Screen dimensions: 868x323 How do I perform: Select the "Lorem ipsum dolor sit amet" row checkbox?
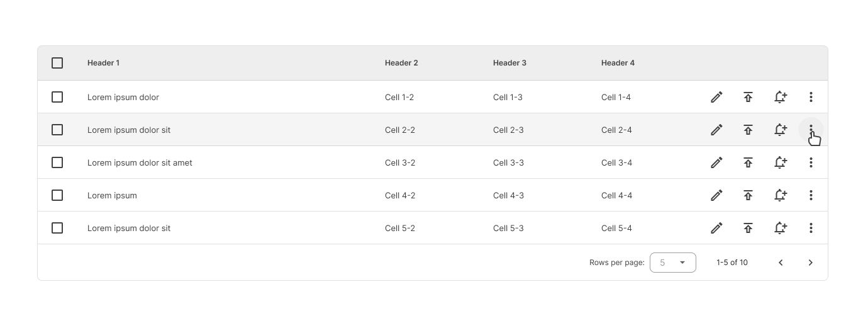(57, 162)
